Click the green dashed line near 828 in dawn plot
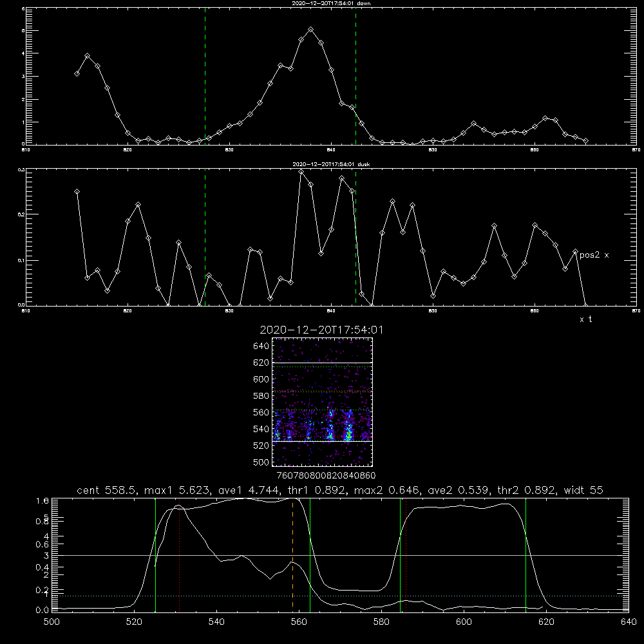The height and width of the screenshot is (644, 644). point(205,75)
